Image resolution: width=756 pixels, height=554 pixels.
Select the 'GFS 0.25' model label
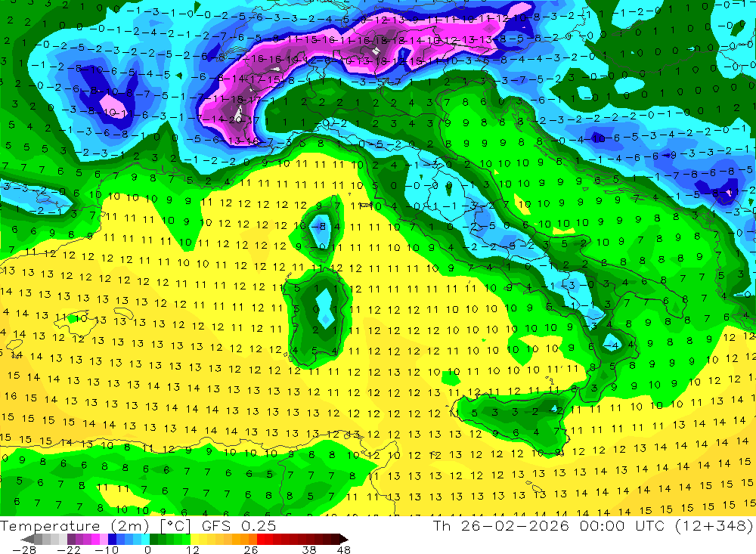click(x=239, y=526)
